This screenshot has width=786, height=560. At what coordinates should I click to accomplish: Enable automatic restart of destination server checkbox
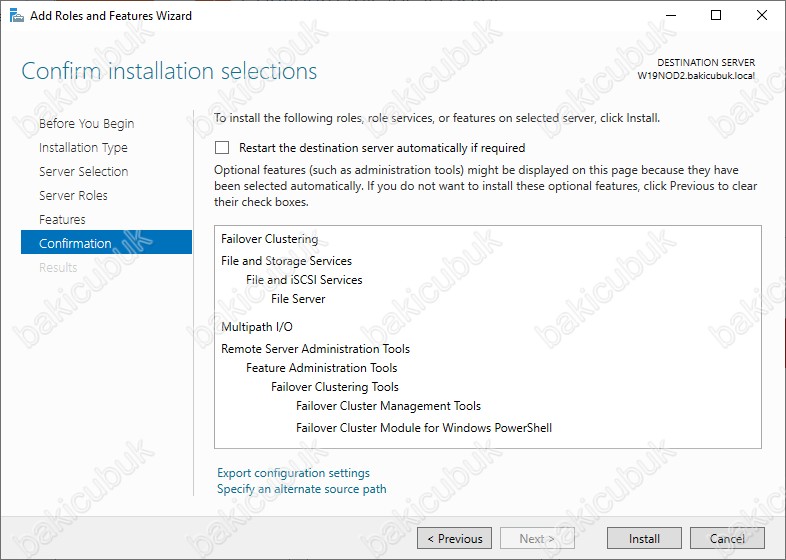point(222,147)
